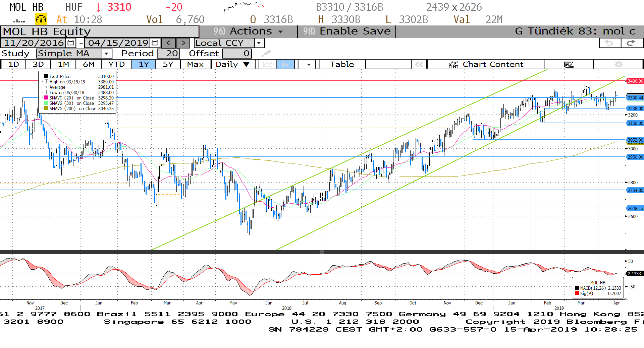Click the 'High on 03/19/19' legend row
Viewport: 644px width, 348px height.
tap(79, 82)
